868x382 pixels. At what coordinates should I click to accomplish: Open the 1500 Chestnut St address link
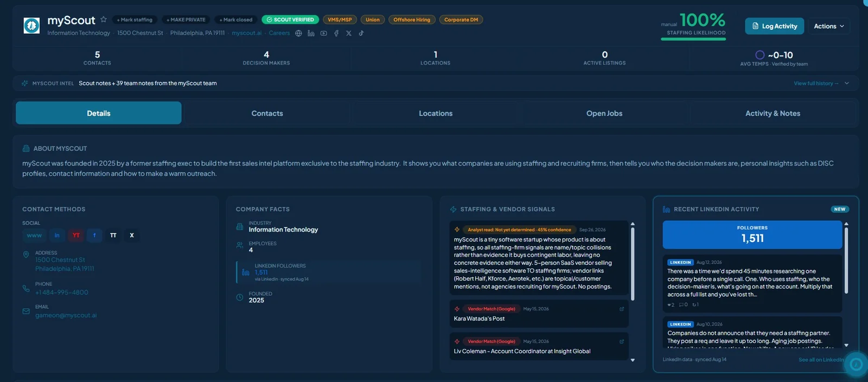(65, 264)
